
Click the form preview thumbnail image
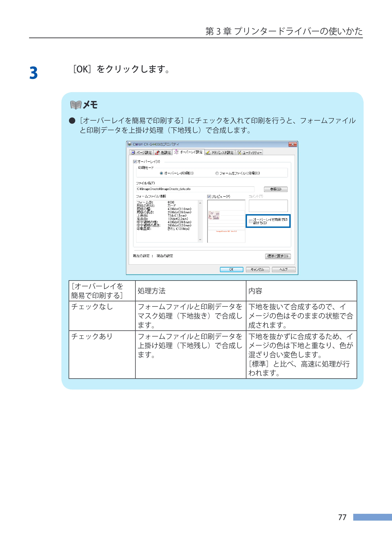click(226, 221)
